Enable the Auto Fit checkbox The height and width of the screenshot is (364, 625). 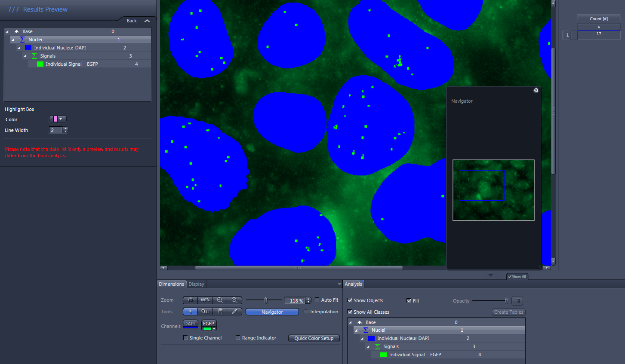(317, 300)
